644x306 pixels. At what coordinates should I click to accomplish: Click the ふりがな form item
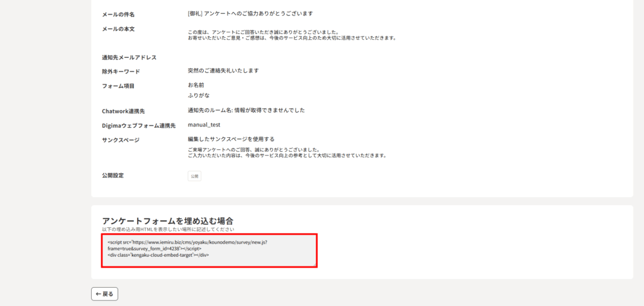[199, 96]
